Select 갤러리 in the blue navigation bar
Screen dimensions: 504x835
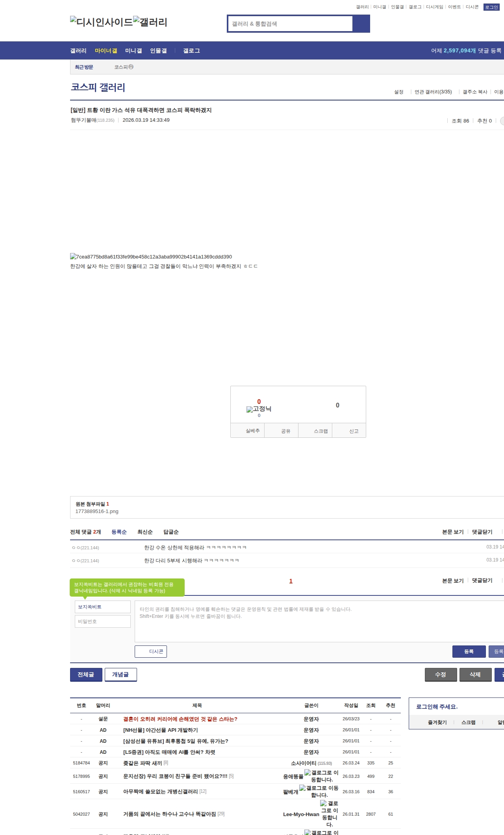(x=78, y=50)
